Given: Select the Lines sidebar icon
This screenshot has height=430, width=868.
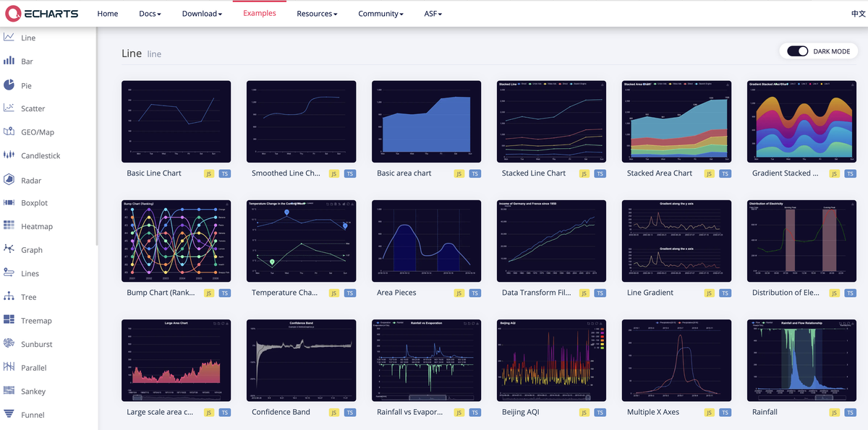Looking at the screenshot, I should tap(9, 272).
